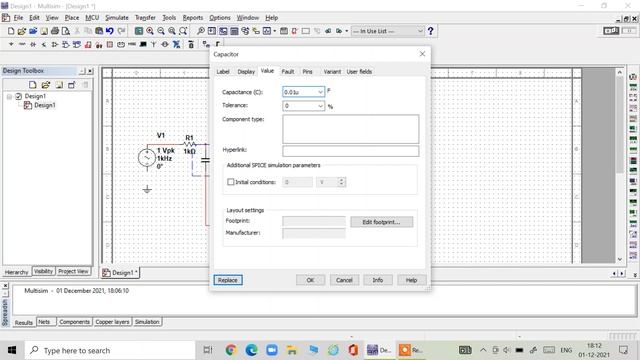
Task: Switch to the Variant tab
Action: point(332,72)
